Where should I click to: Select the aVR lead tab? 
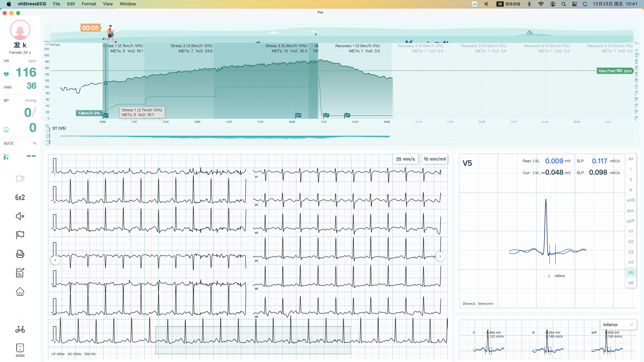(x=631, y=200)
